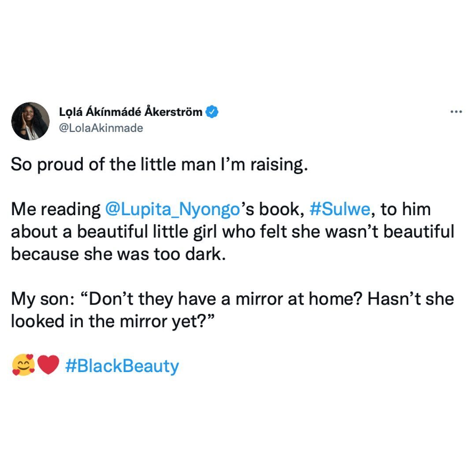Open the #BlackBeauty hashtag
Screen dimensions: 476x476
[122, 366]
